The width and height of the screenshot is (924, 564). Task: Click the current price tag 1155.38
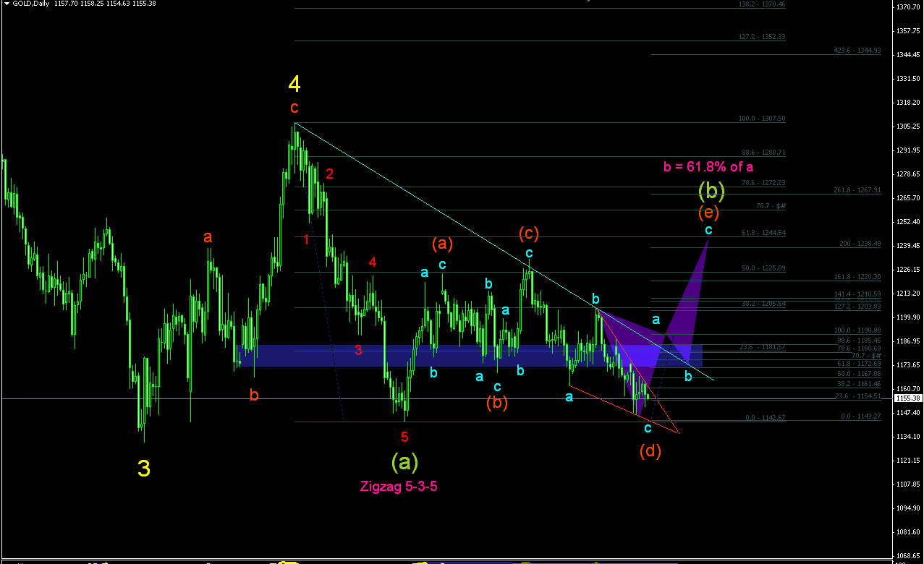(x=907, y=398)
